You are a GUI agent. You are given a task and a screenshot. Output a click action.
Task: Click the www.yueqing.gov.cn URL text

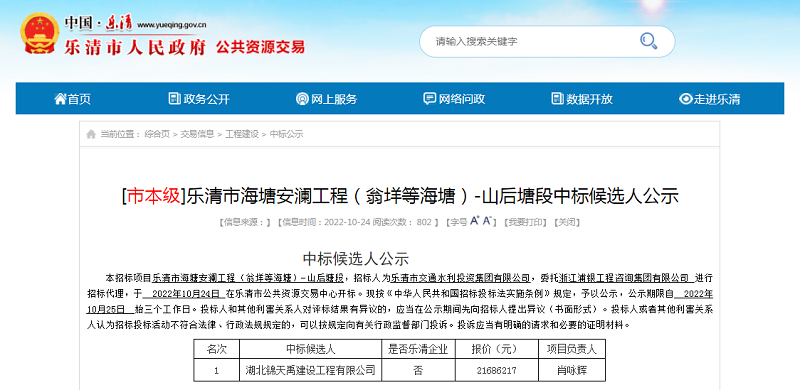pyautogui.click(x=172, y=24)
